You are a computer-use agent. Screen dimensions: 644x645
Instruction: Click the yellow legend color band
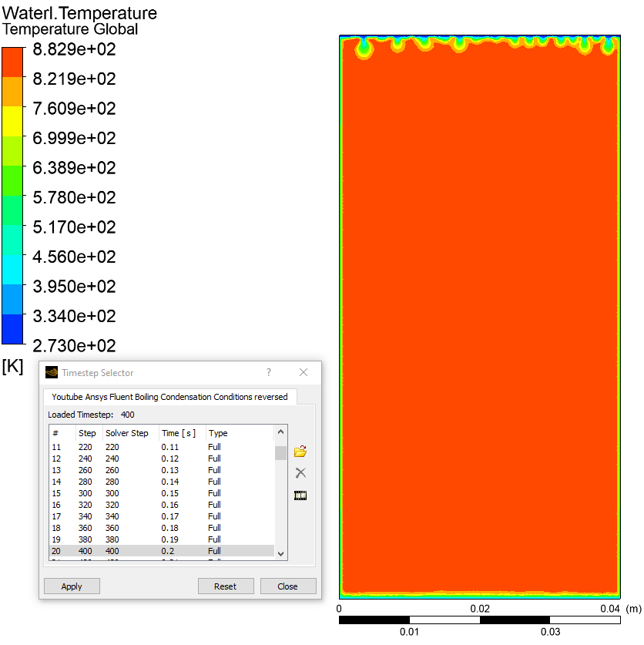12,121
